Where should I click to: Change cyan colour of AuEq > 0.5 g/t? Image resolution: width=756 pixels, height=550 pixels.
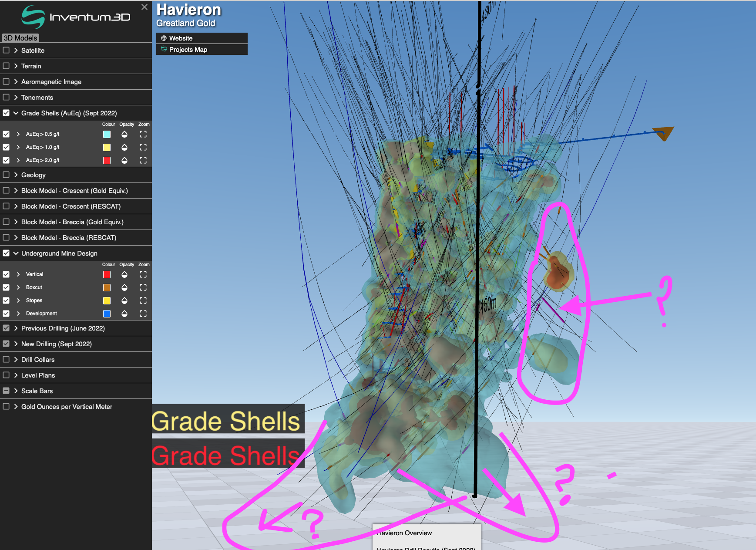(x=107, y=134)
